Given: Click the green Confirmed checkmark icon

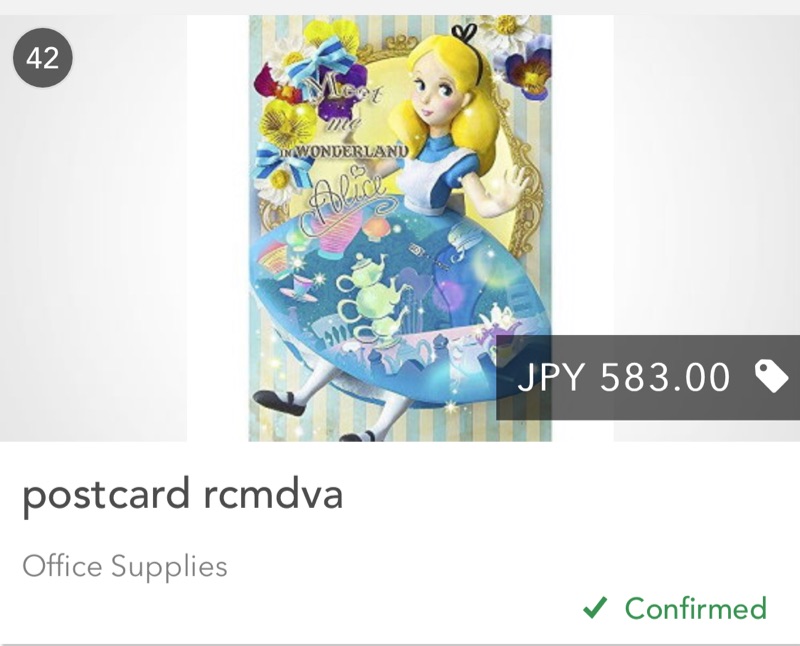Looking at the screenshot, I should pyautogui.click(x=595, y=607).
